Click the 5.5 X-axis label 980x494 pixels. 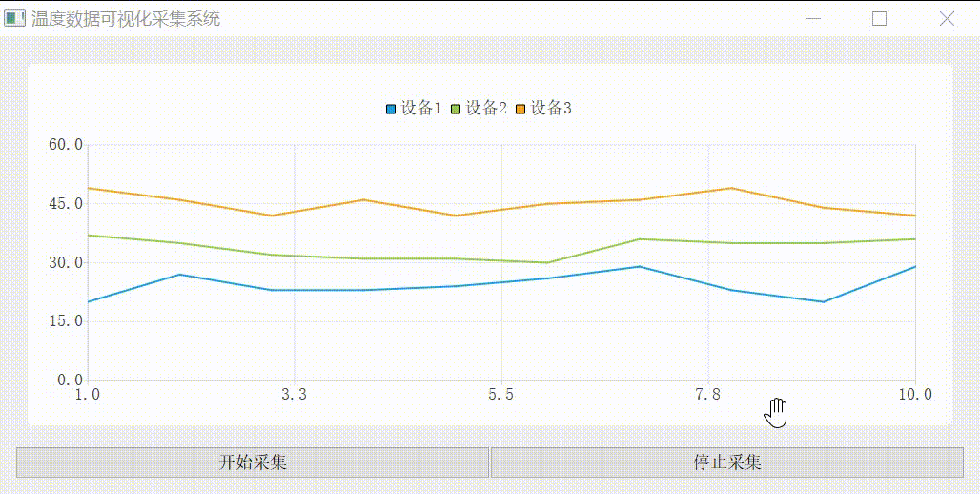[x=501, y=395]
